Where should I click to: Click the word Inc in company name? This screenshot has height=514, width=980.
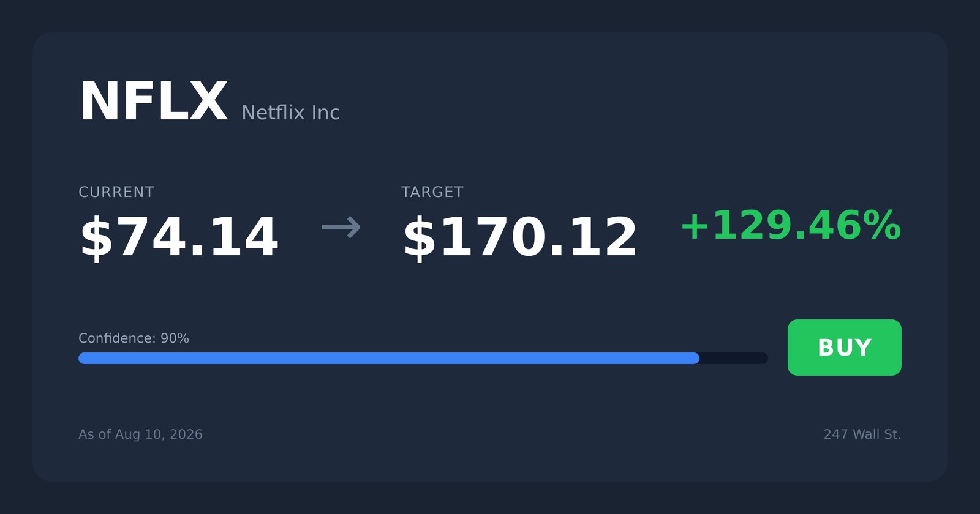tap(325, 113)
